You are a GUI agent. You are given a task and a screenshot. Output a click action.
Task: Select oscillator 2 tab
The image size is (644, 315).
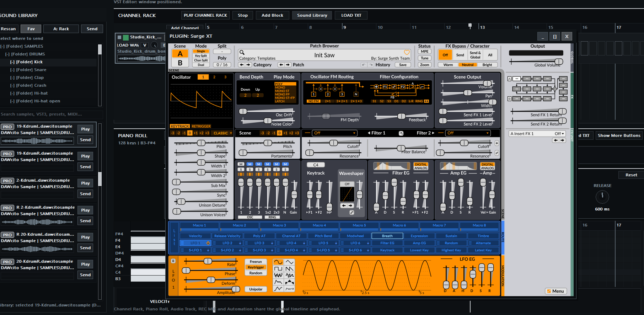(x=214, y=77)
